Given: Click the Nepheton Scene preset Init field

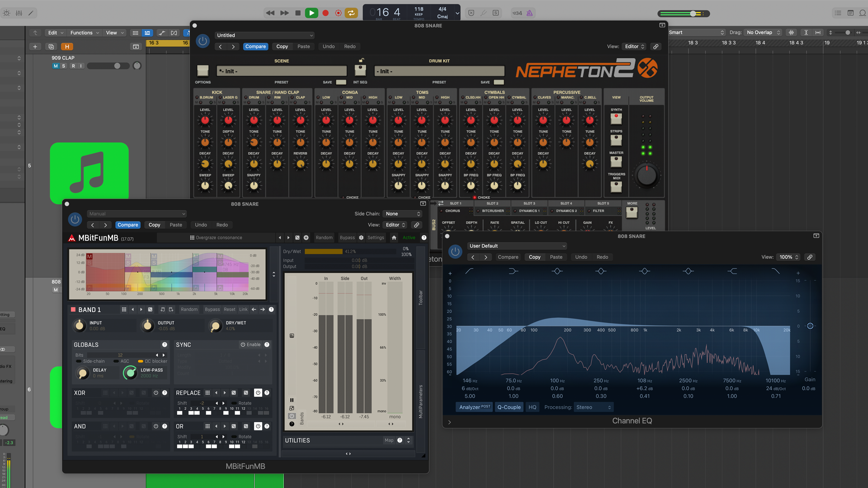Looking at the screenshot, I should click(x=282, y=71).
